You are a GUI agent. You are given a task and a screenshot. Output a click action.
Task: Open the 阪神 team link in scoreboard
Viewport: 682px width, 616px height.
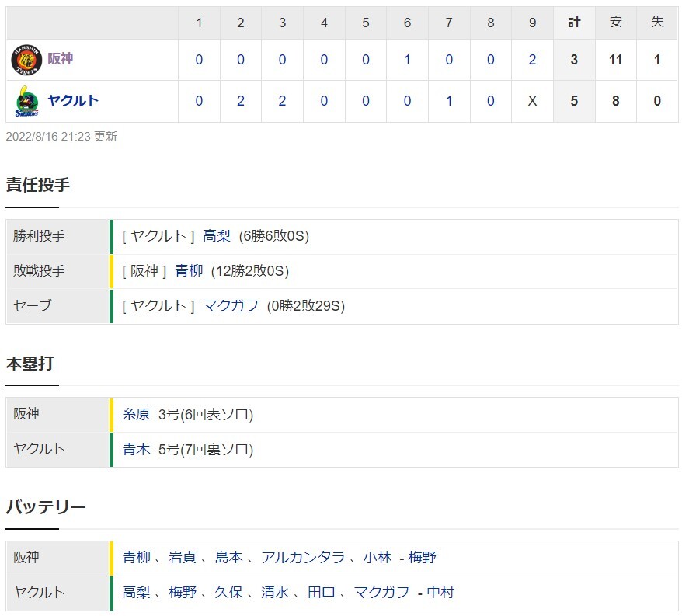(x=60, y=58)
